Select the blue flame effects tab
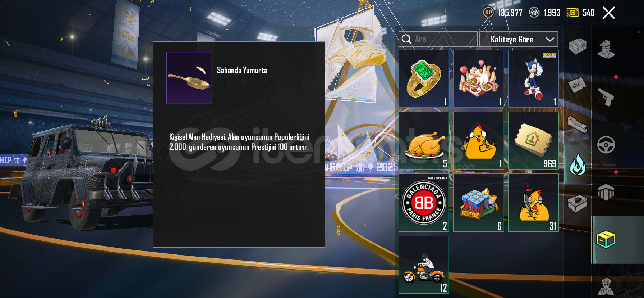Screen dimensions: 644x298 coord(578,164)
